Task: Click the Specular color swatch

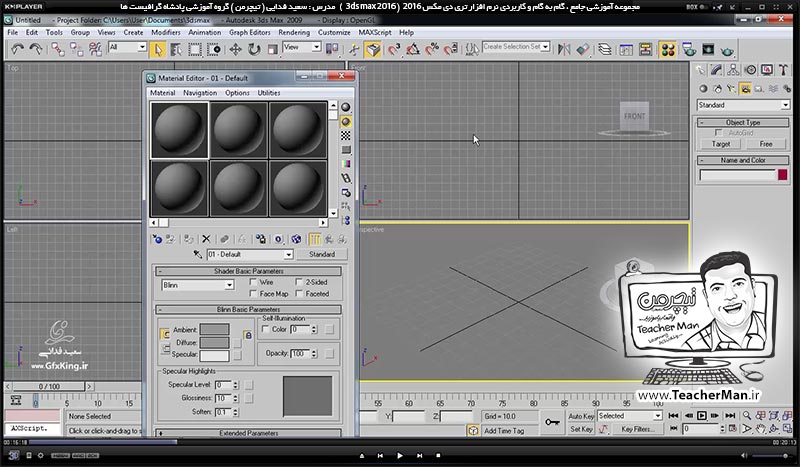Action: point(214,355)
